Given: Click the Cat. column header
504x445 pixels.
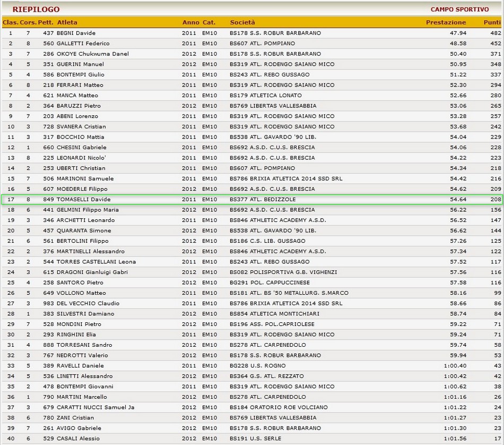Looking at the screenshot, I should 209,22.
